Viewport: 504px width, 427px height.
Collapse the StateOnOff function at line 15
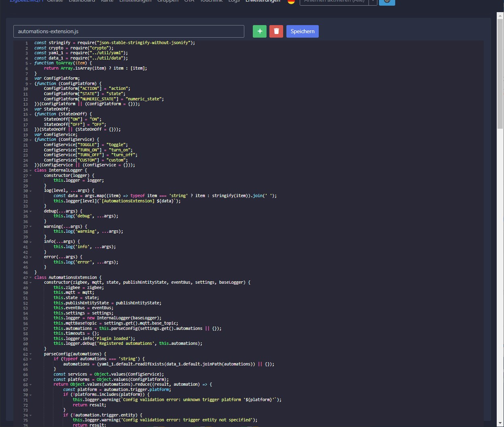pos(31,114)
